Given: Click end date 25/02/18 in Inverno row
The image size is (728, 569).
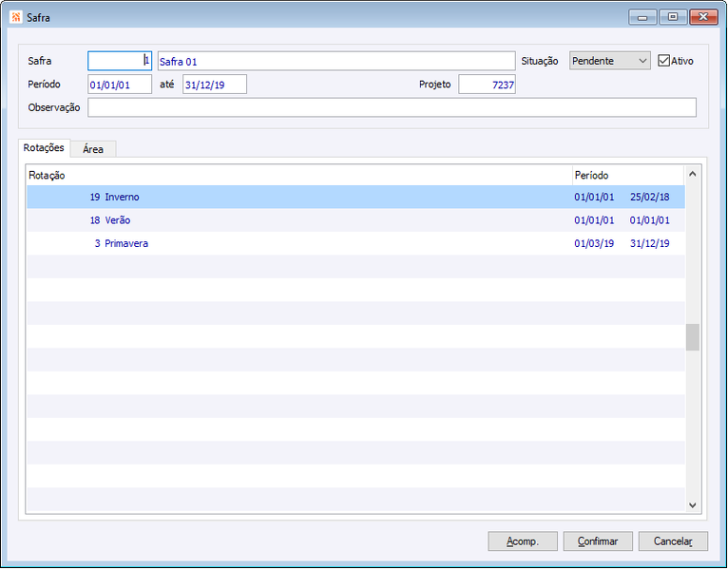Looking at the screenshot, I should point(649,197).
